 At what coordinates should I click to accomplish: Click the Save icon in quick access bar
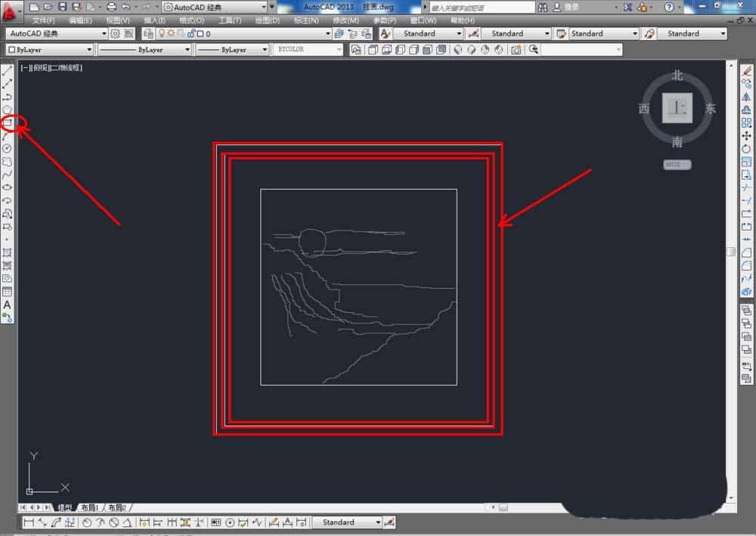coord(62,7)
